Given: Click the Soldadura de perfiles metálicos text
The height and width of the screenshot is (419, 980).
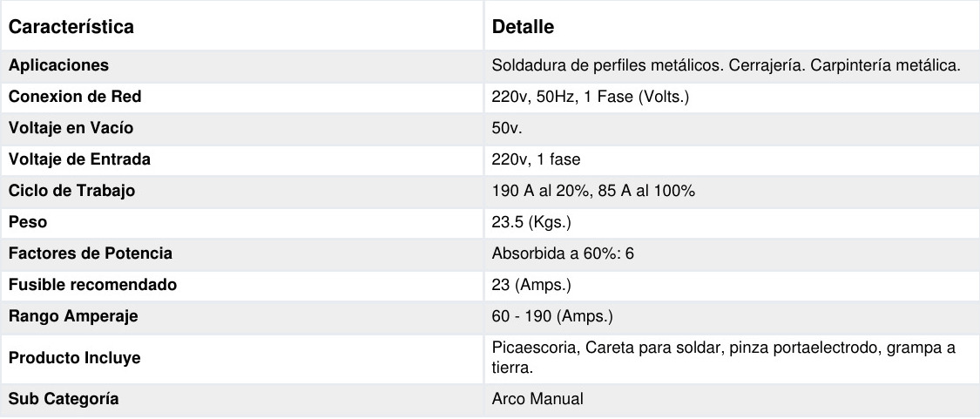Looking at the screenshot, I should point(597,65).
